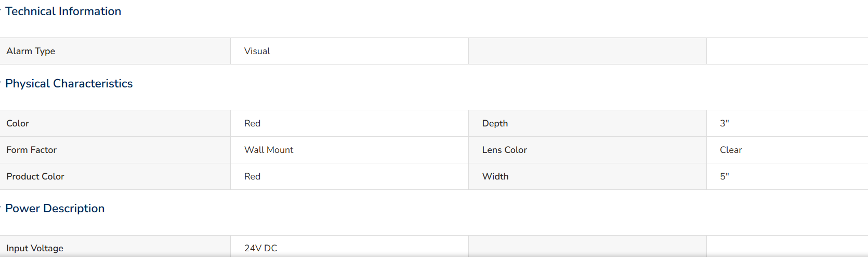Click the 5" width value
The width and height of the screenshot is (868, 257).
pos(725,176)
